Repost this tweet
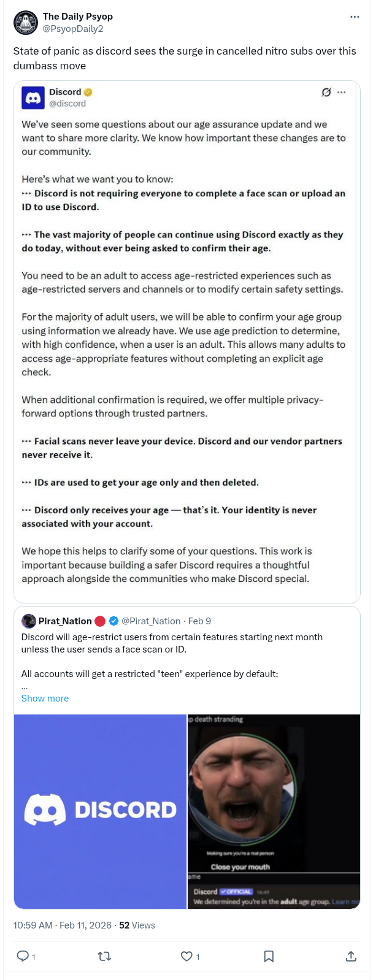373x980 pixels. coord(104,956)
